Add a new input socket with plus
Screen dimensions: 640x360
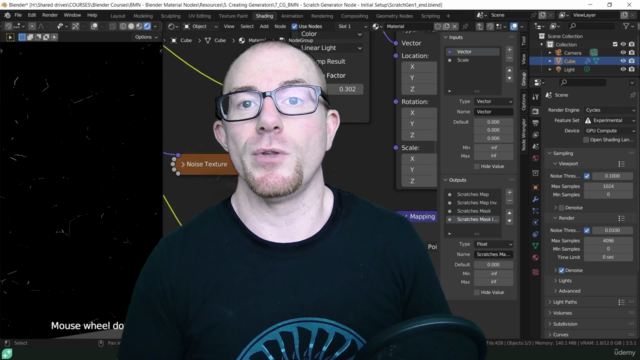coord(509,50)
